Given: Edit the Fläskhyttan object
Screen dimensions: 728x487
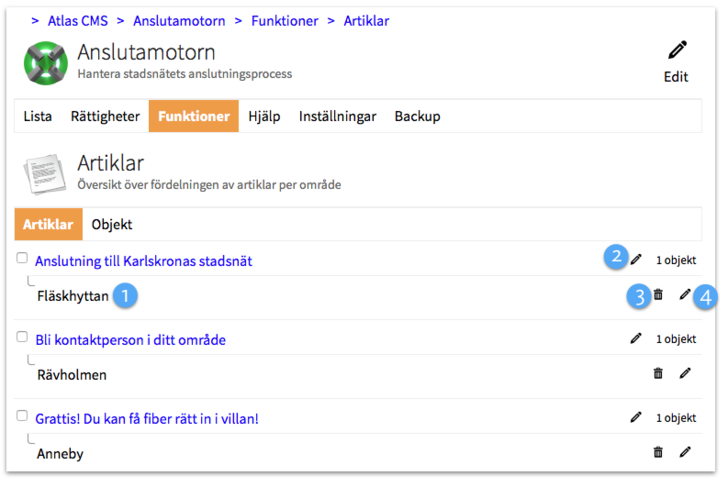Looking at the screenshot, I should pos(685,294).
